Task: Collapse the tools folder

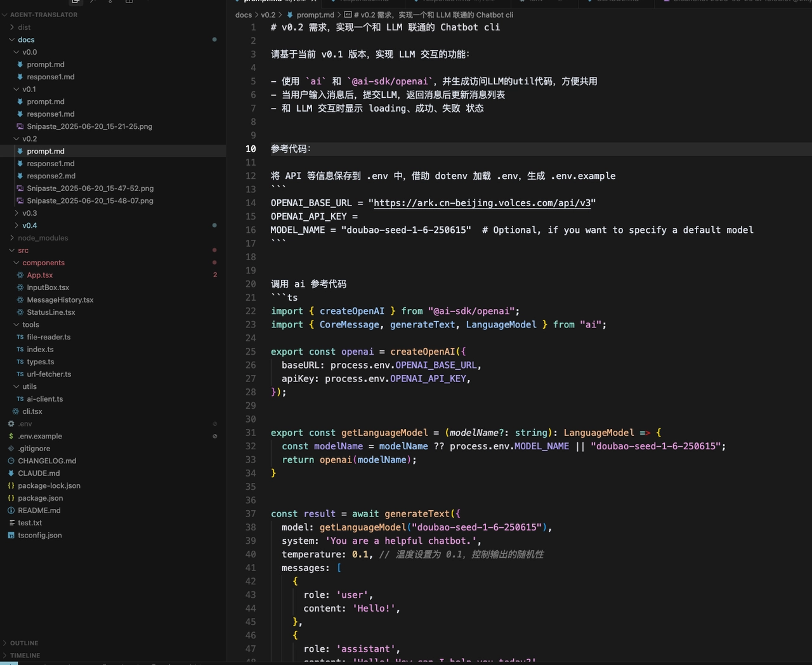Action: tap(16, 325)
